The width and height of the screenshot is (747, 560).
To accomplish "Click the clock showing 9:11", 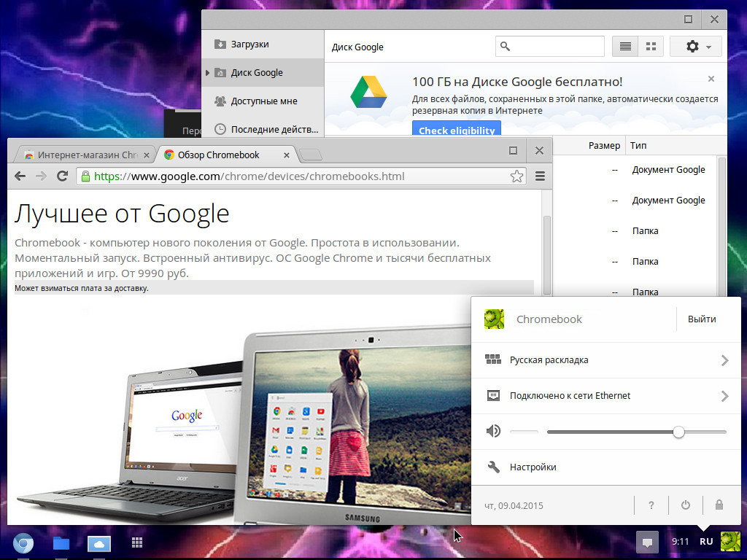I will click(681, 542).
